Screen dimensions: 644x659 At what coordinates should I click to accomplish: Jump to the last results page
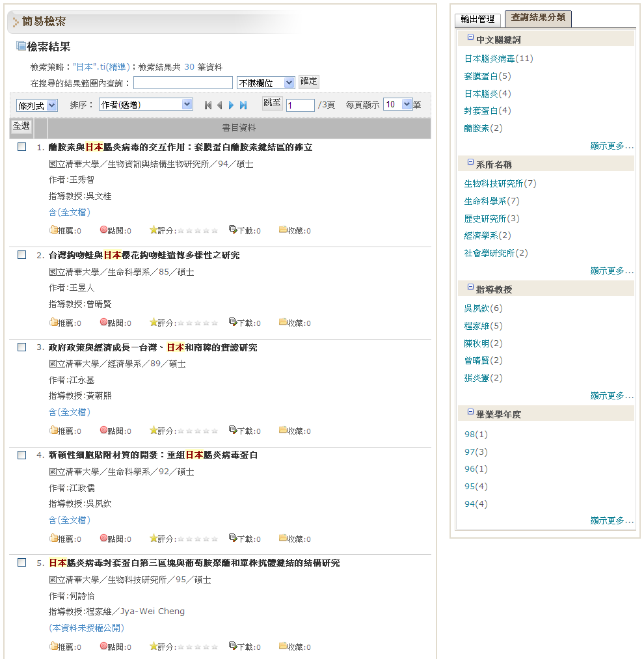coord(243,105)
